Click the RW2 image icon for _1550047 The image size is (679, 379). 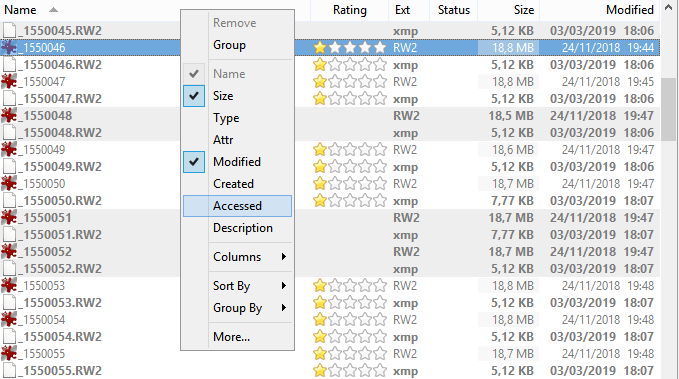(x=9, y=81)
